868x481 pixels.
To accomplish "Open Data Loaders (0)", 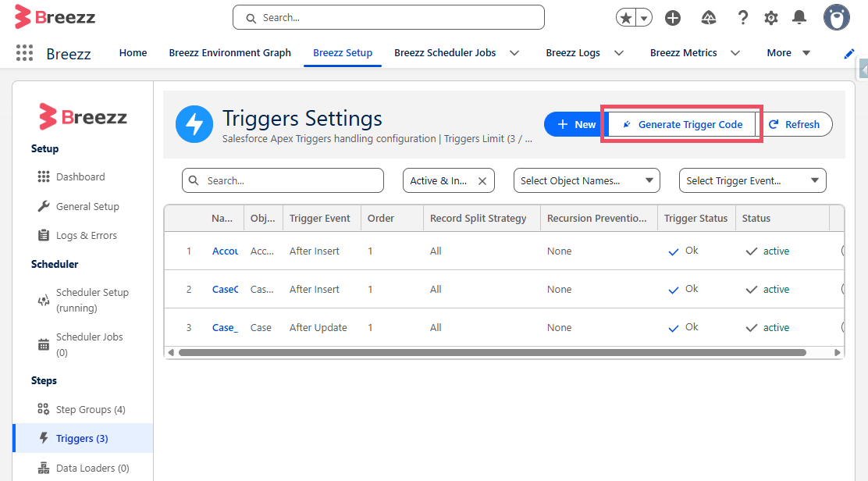I will (x=92, y=469).
